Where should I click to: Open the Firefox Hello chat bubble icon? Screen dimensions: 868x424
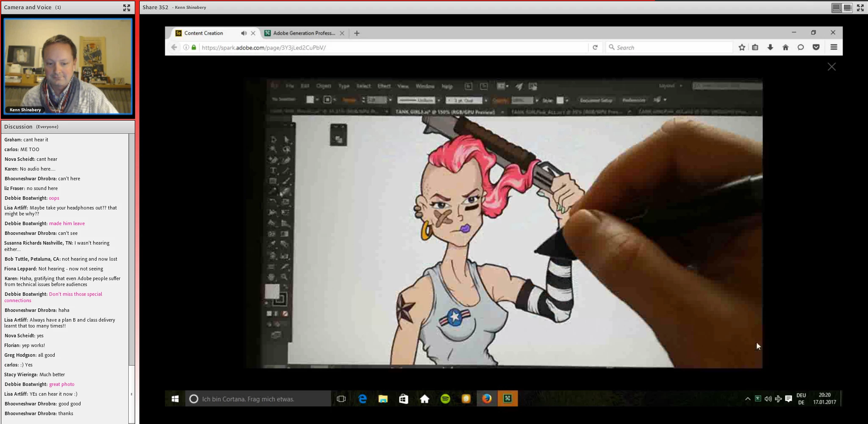[x=801, y=47]
